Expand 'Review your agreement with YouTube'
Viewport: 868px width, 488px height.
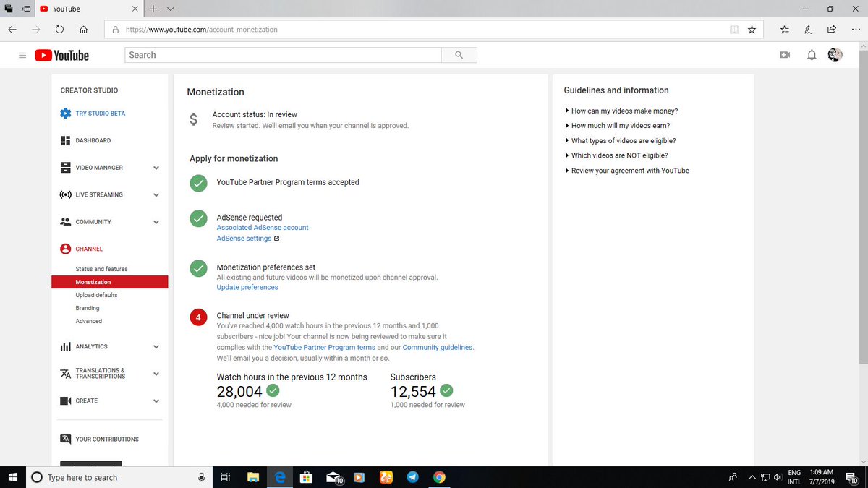pyautogui.click(x=627, y=171)
